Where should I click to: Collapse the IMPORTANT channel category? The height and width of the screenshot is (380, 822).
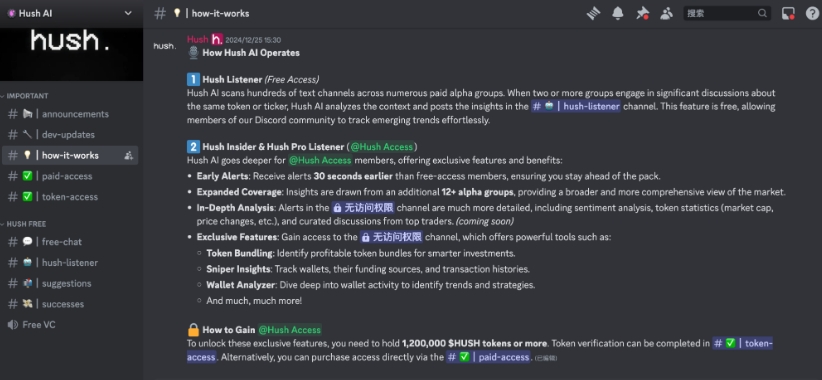(25, 96)
